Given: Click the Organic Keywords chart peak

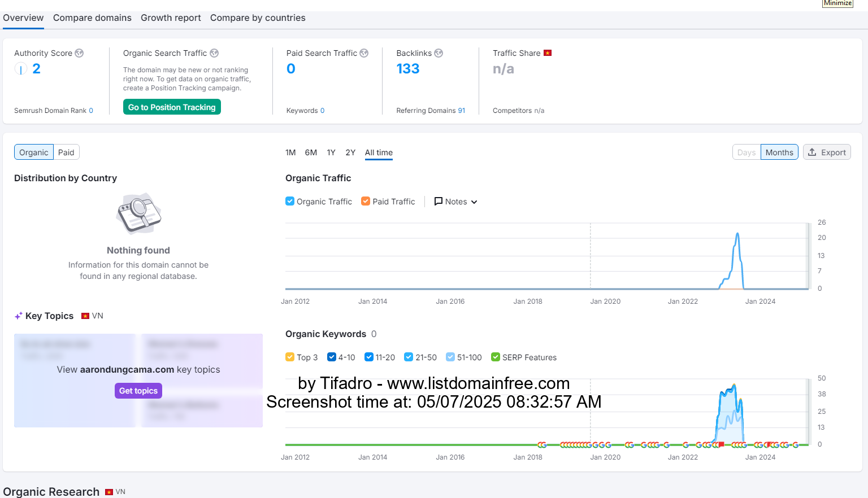Looking at the screenshot, I should [734, 386].
